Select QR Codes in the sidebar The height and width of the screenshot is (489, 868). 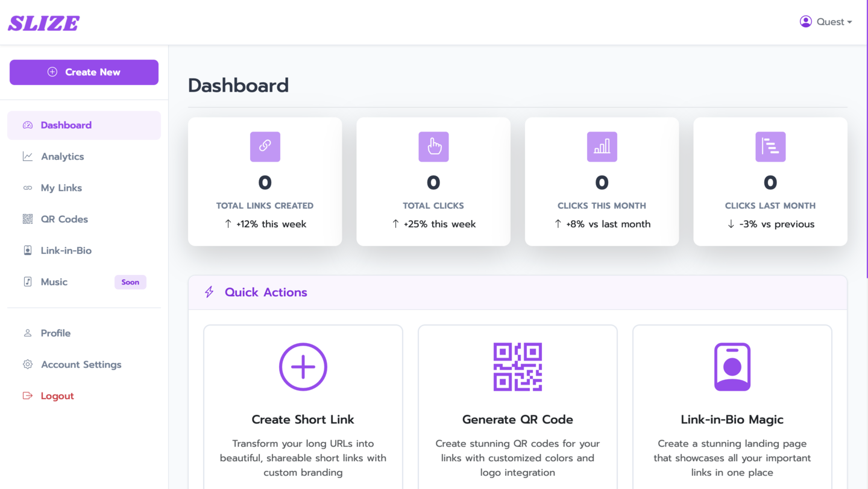[64, 219]
